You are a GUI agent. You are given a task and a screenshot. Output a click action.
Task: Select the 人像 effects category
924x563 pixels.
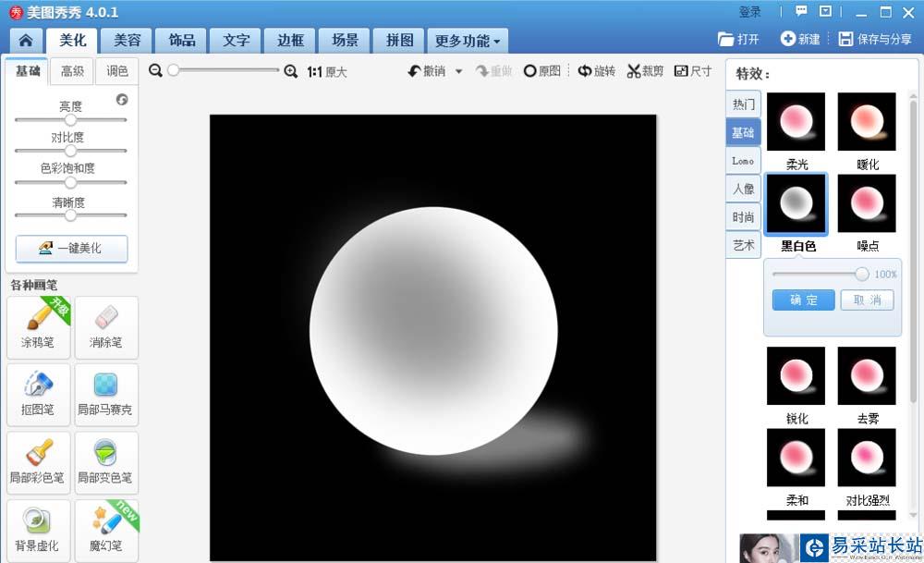(x=743, y=189)
